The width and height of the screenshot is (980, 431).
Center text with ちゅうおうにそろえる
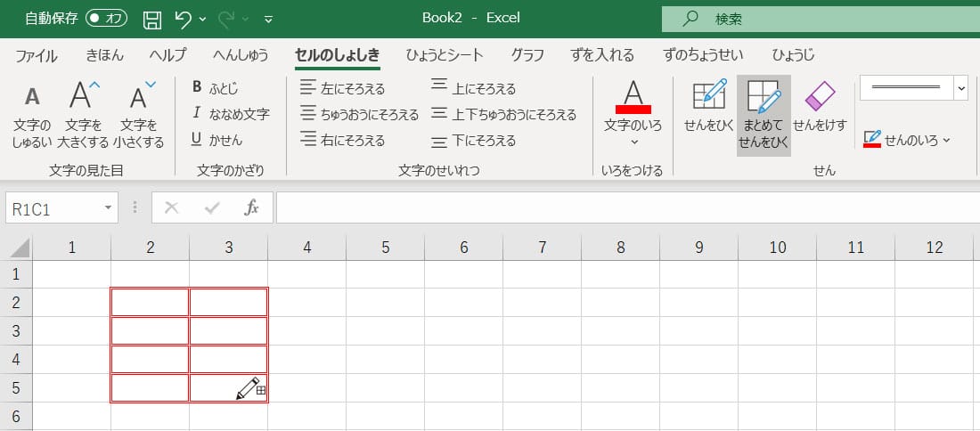point(359,114)
